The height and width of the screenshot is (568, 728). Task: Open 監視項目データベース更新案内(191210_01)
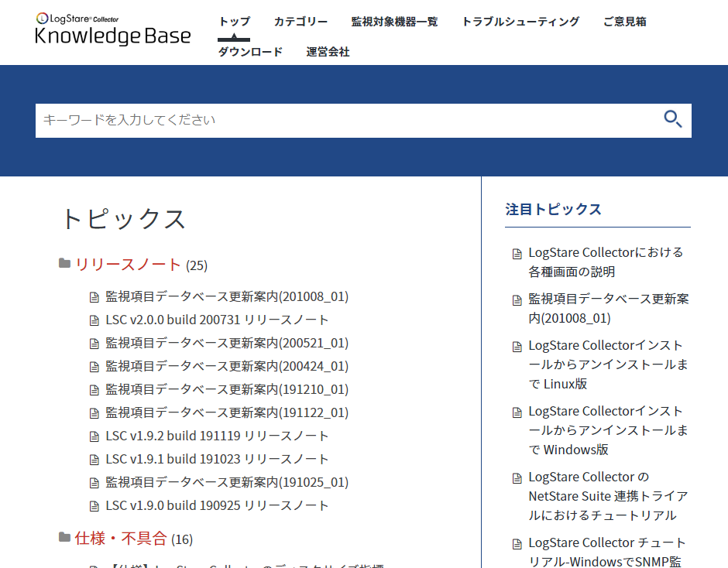click(x=227, y=389)
